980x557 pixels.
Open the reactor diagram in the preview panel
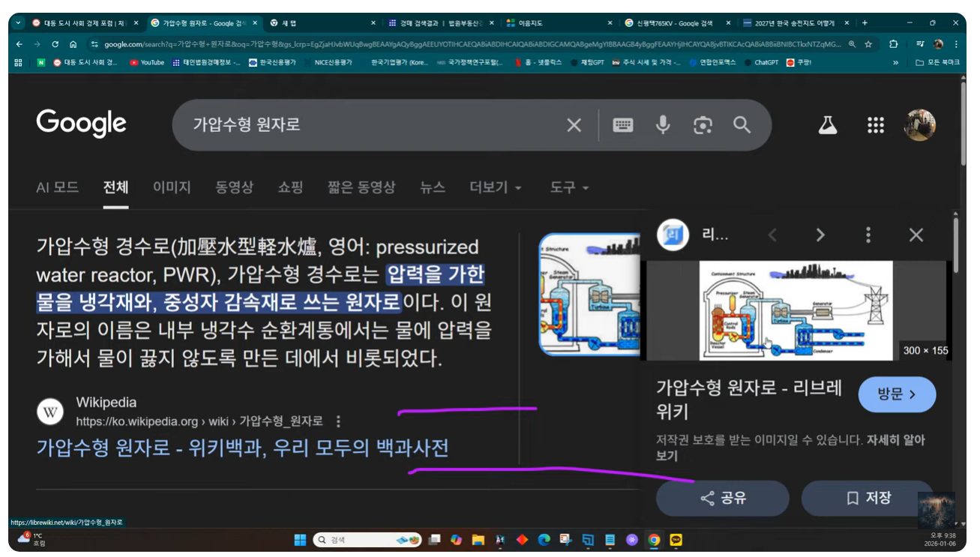(x=796, y=310)
